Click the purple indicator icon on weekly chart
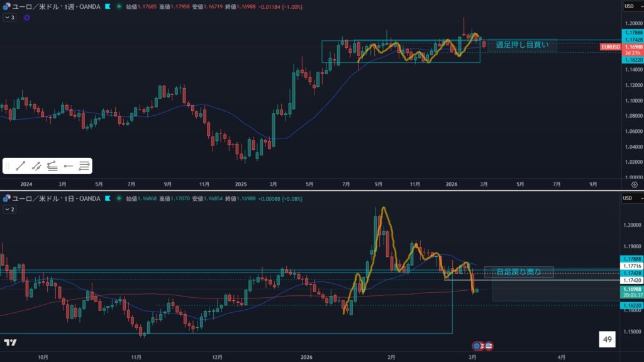The width and height of the screenshot is (644, 362). coord(26,18)
